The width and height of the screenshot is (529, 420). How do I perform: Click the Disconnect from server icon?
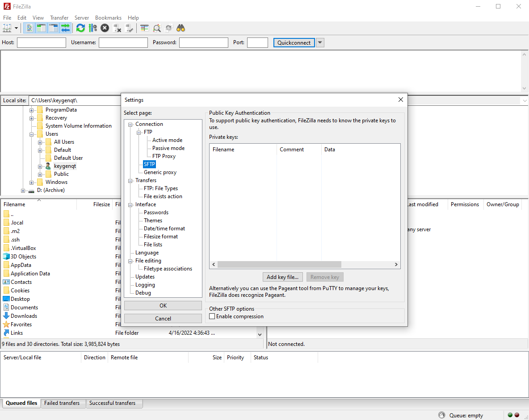point(117,28)
